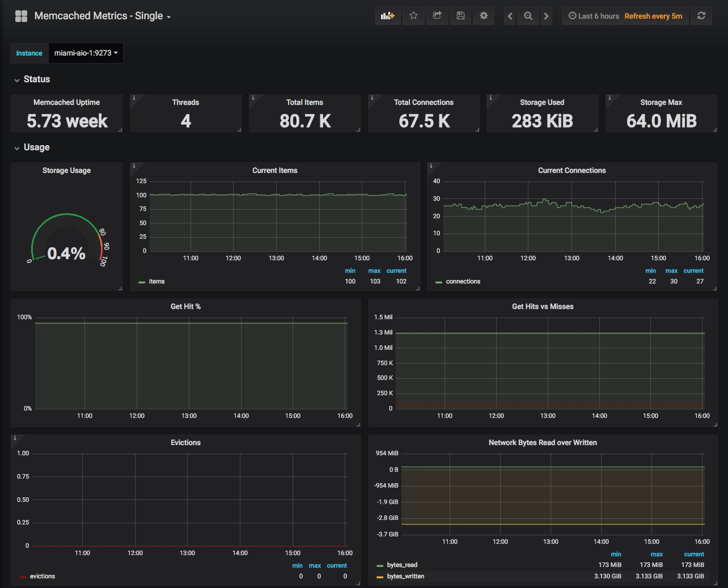
Task: Sort Current Items legend by max column
Action: click(x=374, y=270)
